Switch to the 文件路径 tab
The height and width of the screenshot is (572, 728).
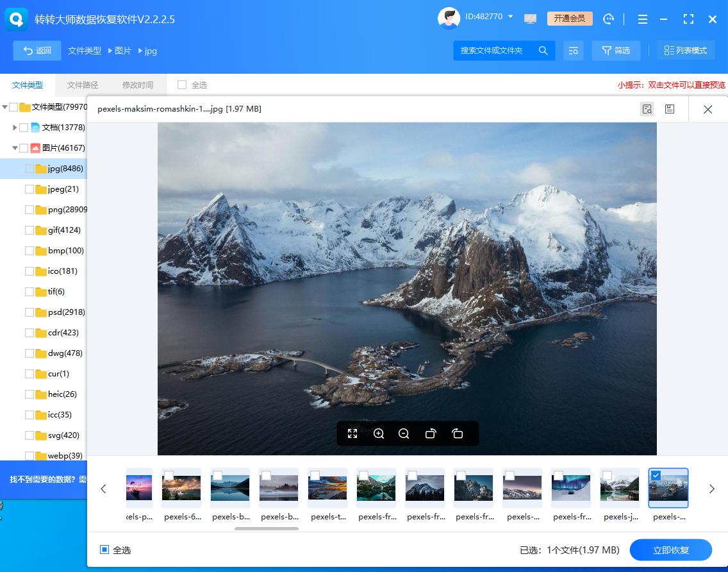click(x=82, y=84)
